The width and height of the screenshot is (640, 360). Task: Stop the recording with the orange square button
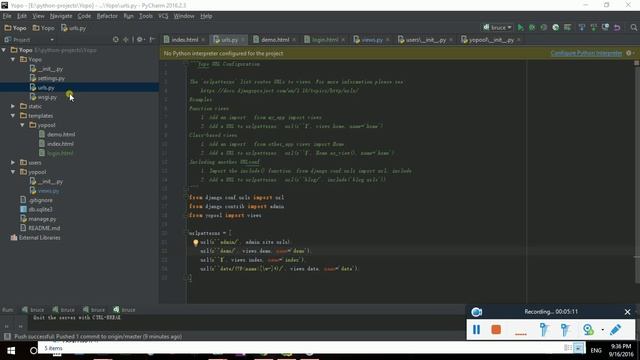[x=496, y=329]
